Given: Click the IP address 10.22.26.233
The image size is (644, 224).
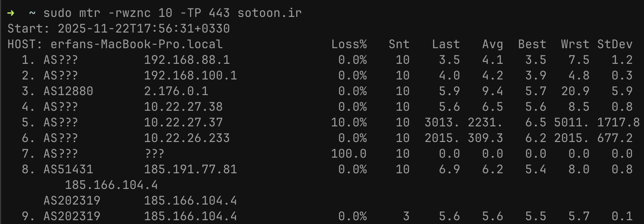Looking at the screenshot, I should 187,138.
